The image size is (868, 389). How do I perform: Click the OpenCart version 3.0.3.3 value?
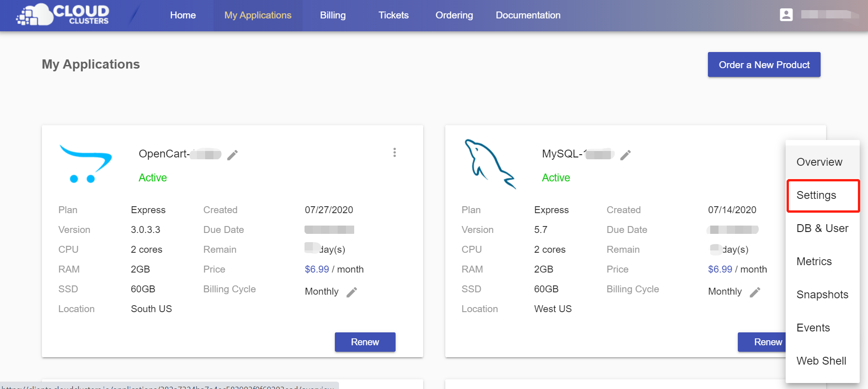click(x=145, y=230)
